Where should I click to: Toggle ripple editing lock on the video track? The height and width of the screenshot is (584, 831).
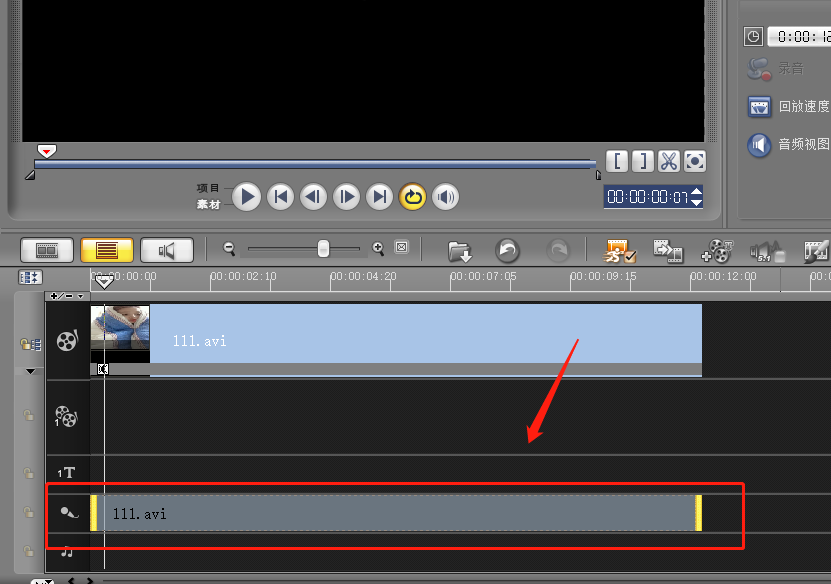31,344
